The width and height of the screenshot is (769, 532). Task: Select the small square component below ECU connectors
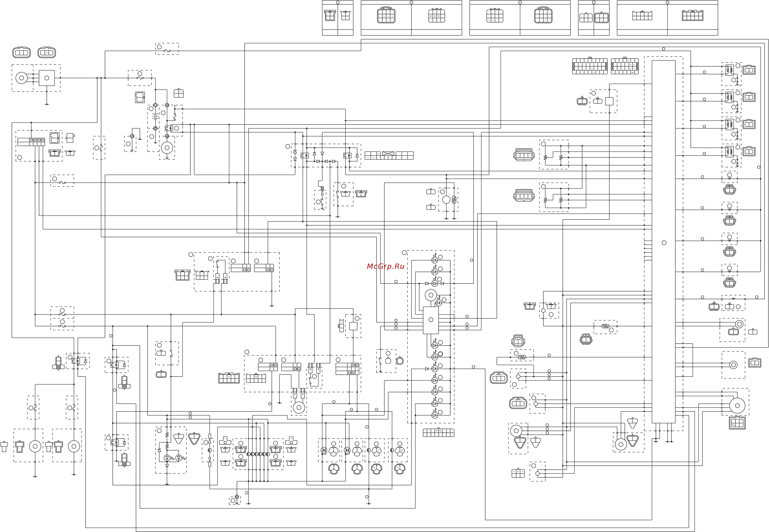[x=609, y=101]
